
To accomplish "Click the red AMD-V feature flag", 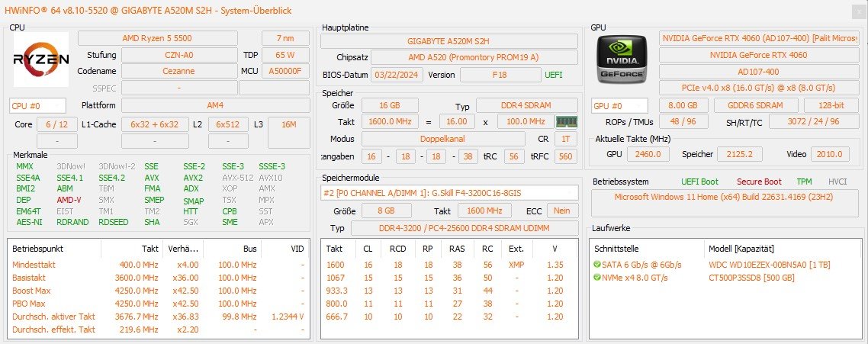I will tap(69, 200).
